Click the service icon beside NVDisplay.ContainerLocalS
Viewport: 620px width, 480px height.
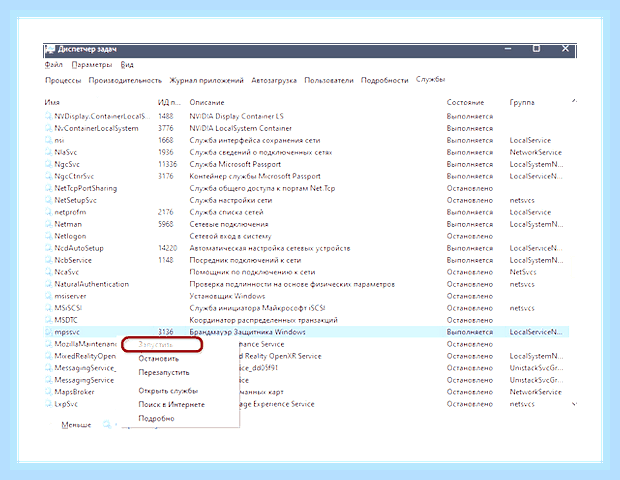[x=48, y=116]
